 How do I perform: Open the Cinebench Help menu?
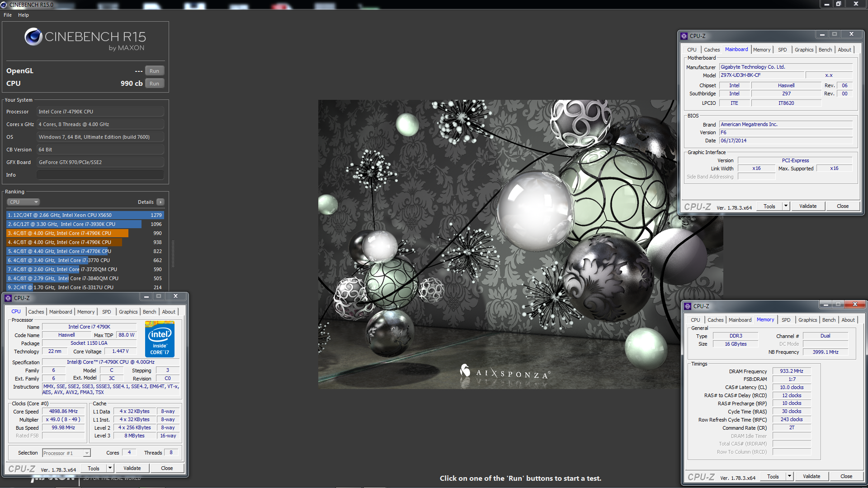24,15
